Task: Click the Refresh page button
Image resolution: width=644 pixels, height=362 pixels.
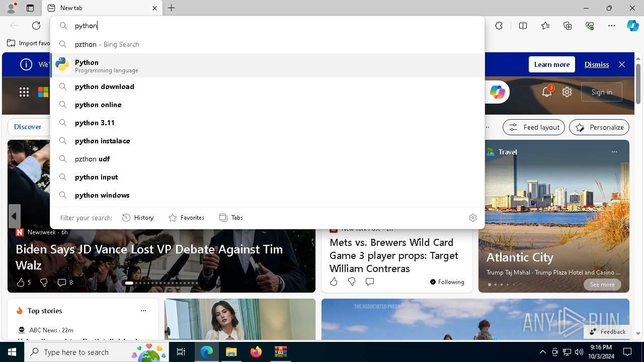Action: tap(36, 26)
